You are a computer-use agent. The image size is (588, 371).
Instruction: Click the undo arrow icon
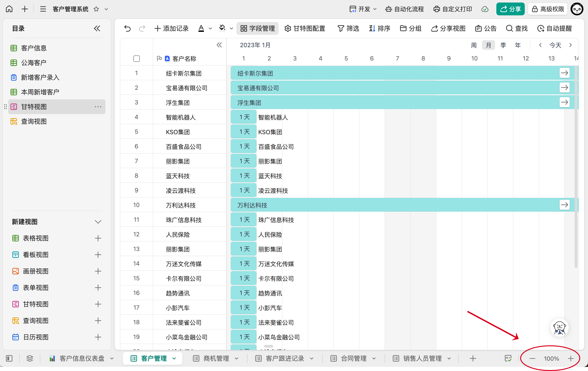127,29
